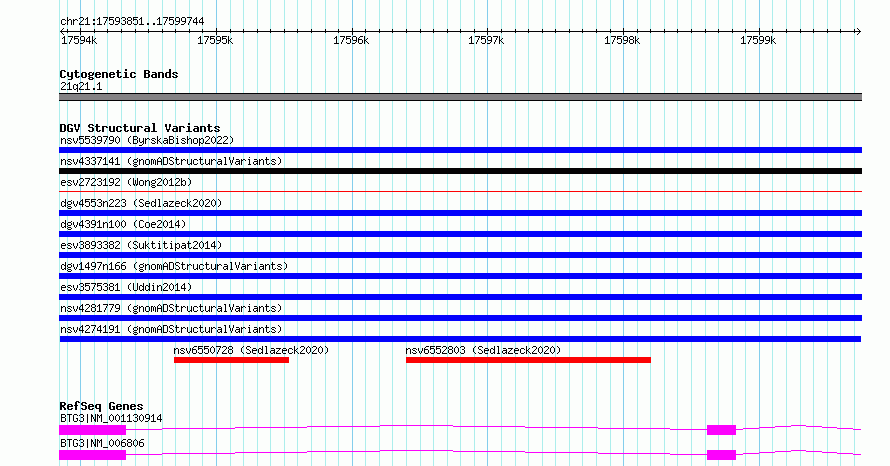
Task: Select nsv6552803 (Sedlazeck2020) label
Action: [x=483, y=350]
